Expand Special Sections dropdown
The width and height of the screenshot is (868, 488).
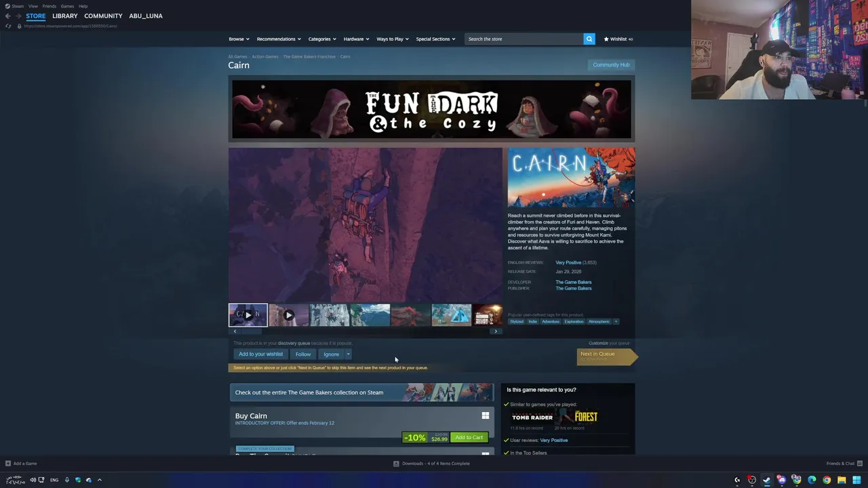pos(435,39)
